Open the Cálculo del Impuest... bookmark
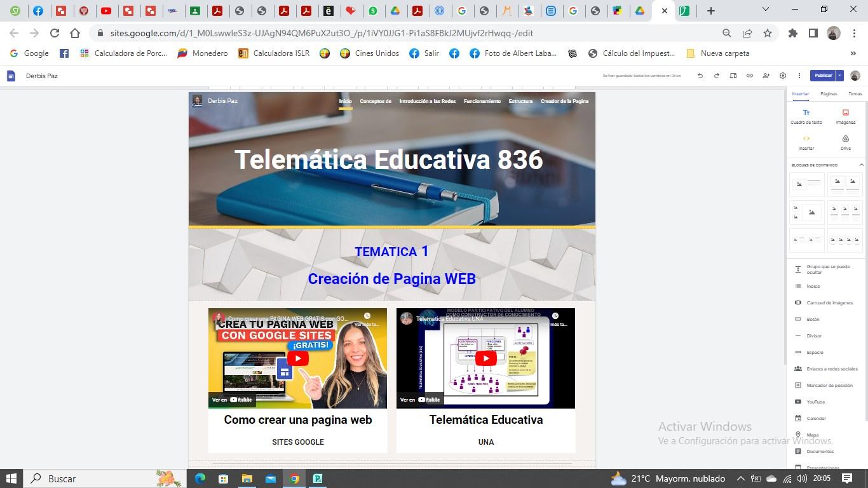Screen dimensions: 868x488 (632, 53)
